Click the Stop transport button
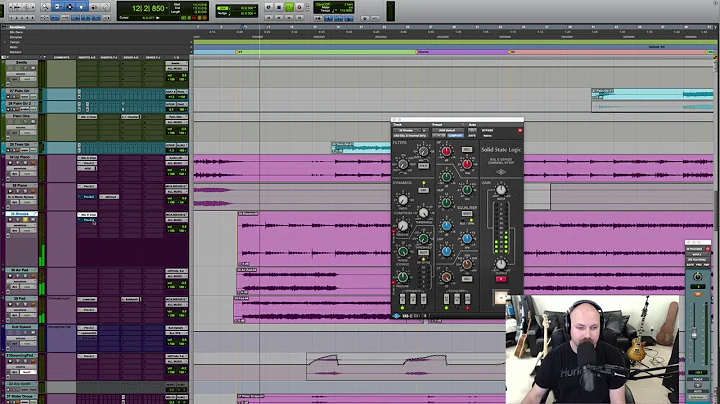The width and height of the screenshot is (720, 404). click(279, 7)
